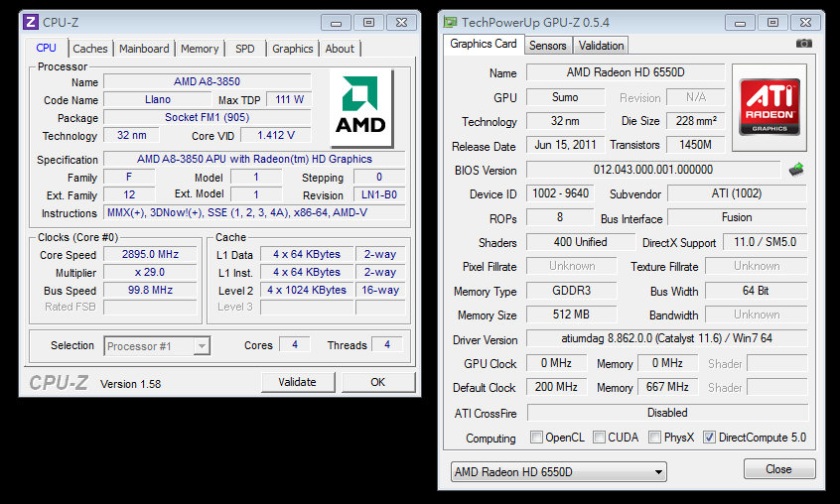Image resolution: width=840 pixels, height=504 pixels.
Task: Click the Validate button in CPU-Z
Action: [297, 382]
